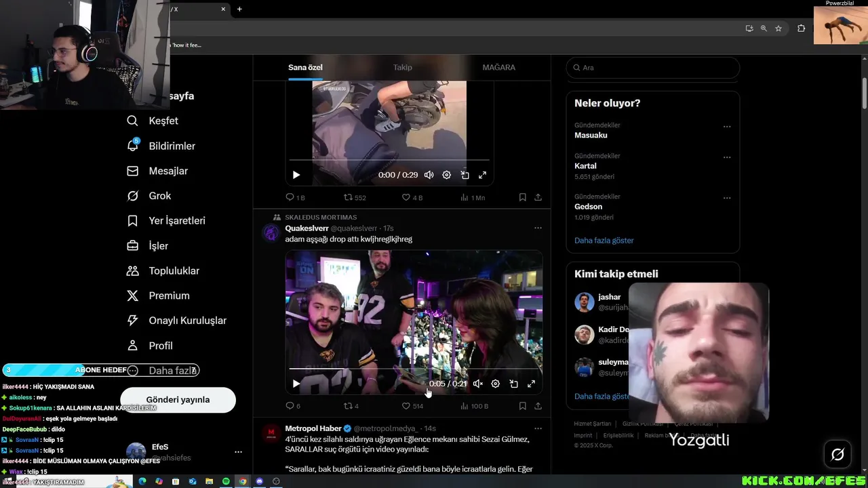868x488 pixels.
Task: Seek on the Quakeslverr video progress bar
Action: [414, 369]
